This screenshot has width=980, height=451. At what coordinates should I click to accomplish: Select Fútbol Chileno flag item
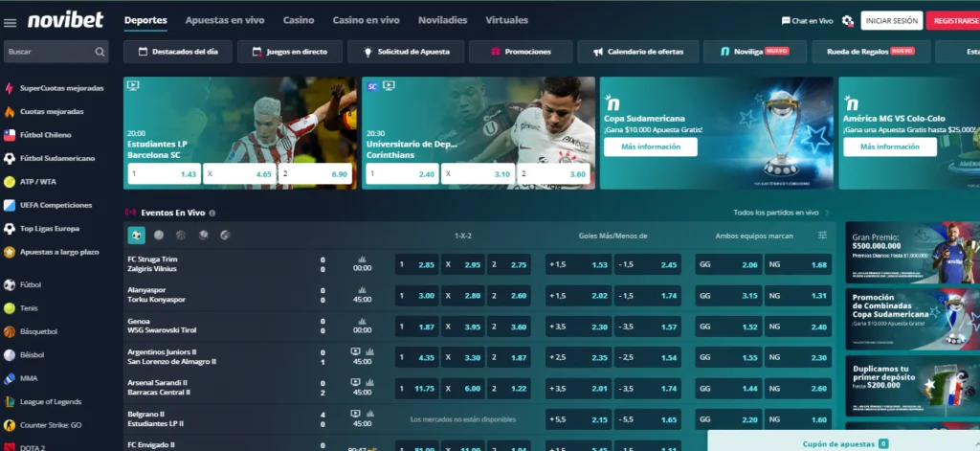click(37, 135)
